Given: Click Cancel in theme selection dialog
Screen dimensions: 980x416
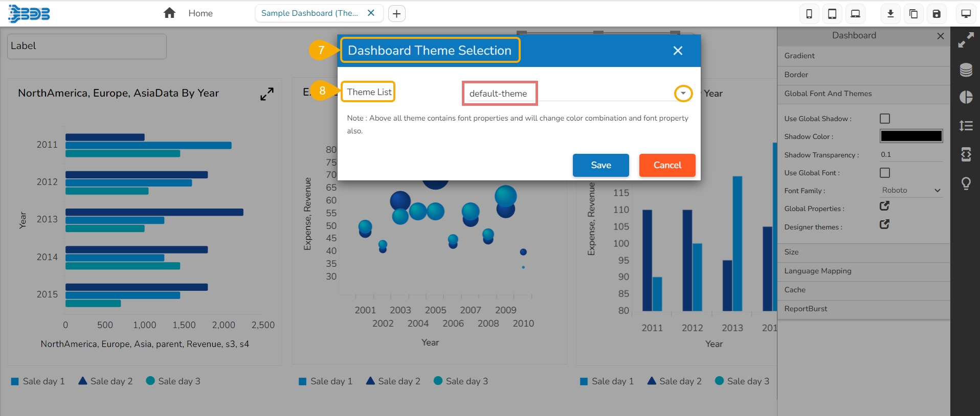Looking at the screenshot, I should pos(667,165).
